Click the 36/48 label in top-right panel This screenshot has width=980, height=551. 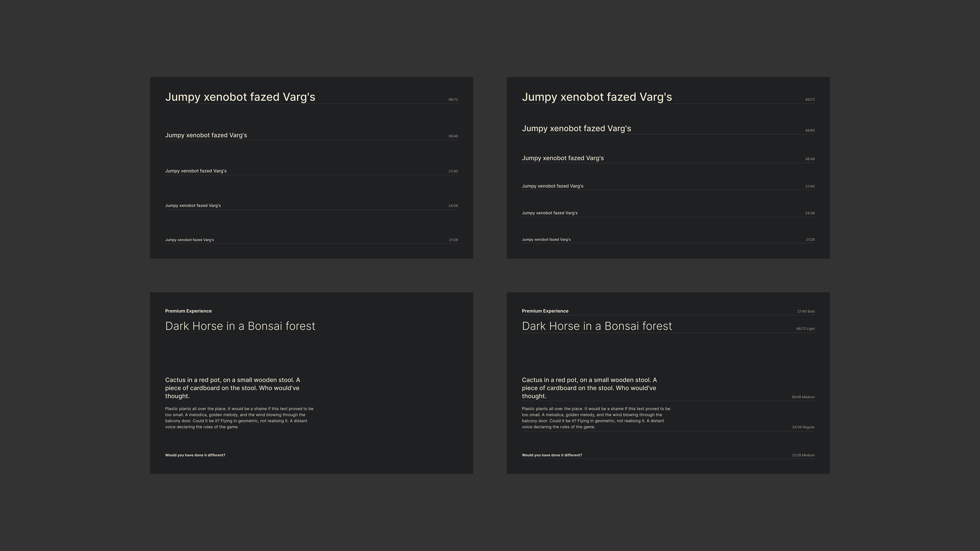point(810,159)
